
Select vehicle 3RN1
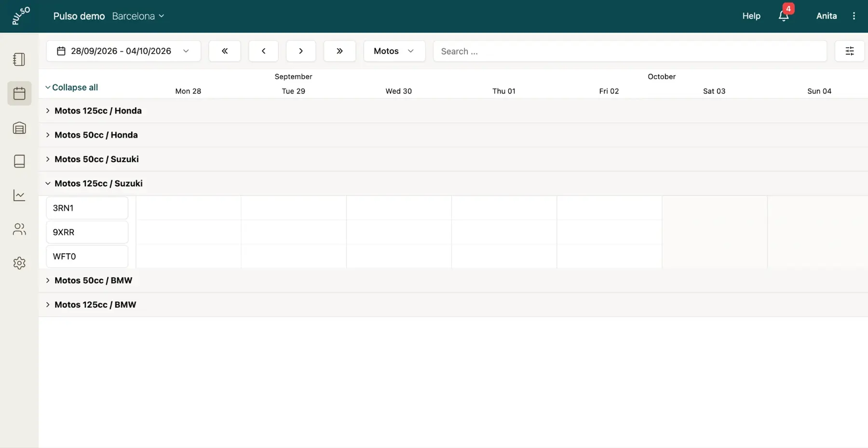click(x=87, y=208)
